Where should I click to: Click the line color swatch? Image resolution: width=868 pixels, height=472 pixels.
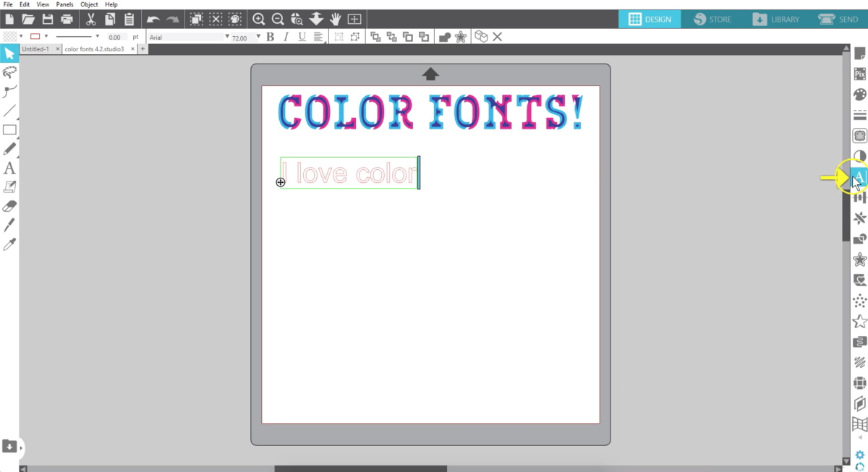pos(35,36)
